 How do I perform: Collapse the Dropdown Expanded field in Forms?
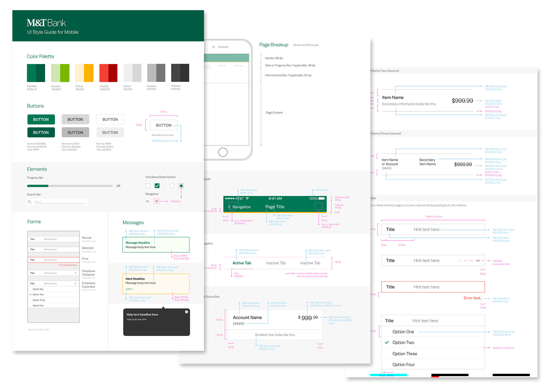53,284
